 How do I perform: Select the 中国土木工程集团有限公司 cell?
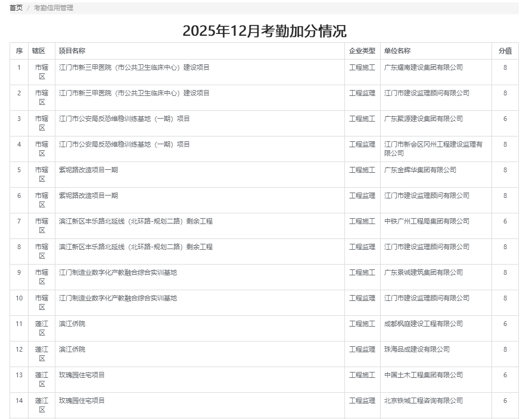(x=423, y=375)
